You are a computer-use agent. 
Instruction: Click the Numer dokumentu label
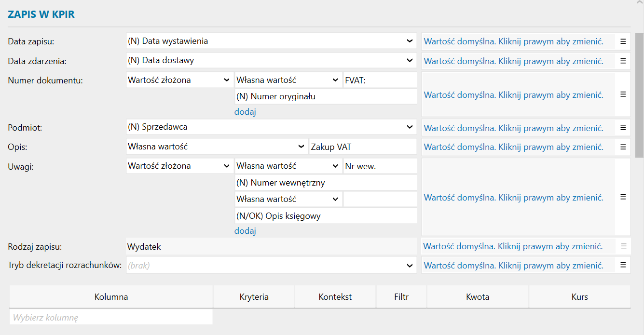45,80
